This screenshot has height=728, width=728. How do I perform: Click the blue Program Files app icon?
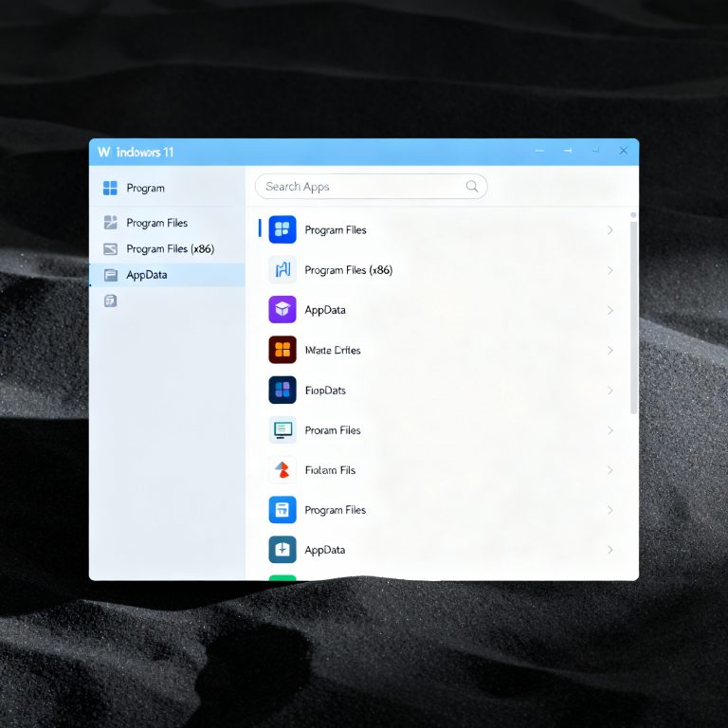click(282, 229)
